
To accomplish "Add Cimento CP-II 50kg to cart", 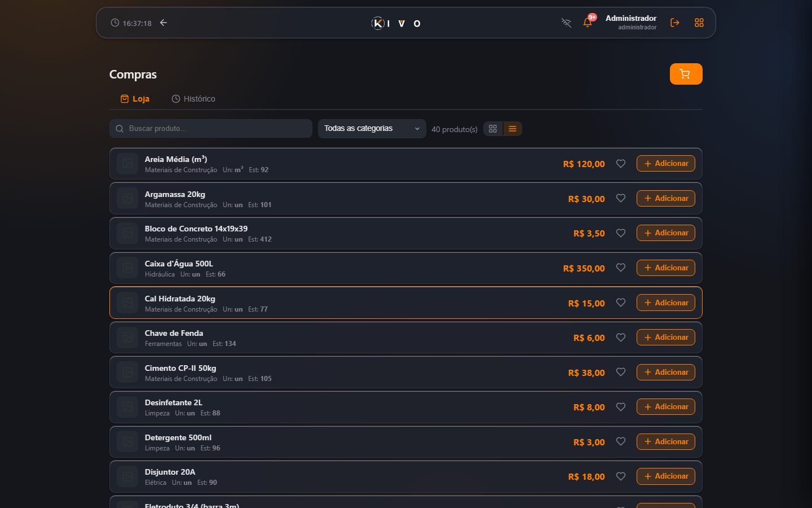I will point(666,373).
